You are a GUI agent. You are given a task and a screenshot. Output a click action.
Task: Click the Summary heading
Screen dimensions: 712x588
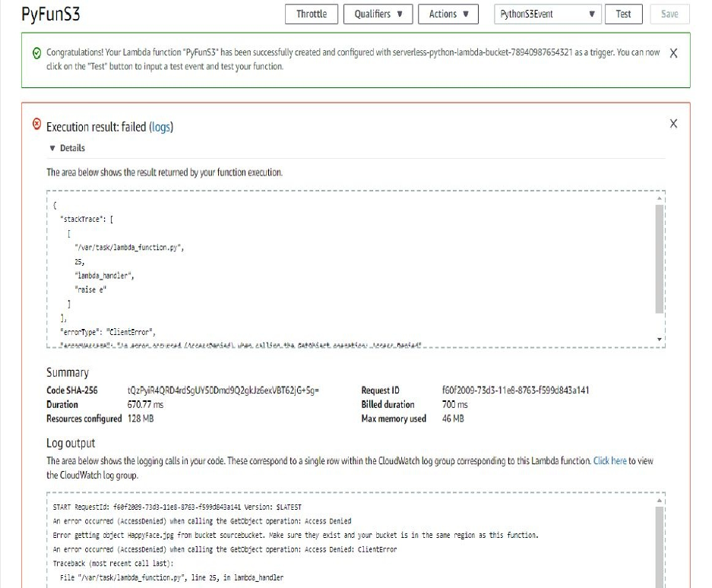point(68,372)
